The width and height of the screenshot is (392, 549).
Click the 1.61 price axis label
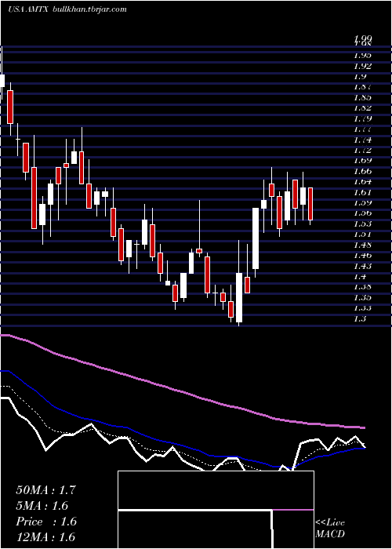click(x=362, y=192)
